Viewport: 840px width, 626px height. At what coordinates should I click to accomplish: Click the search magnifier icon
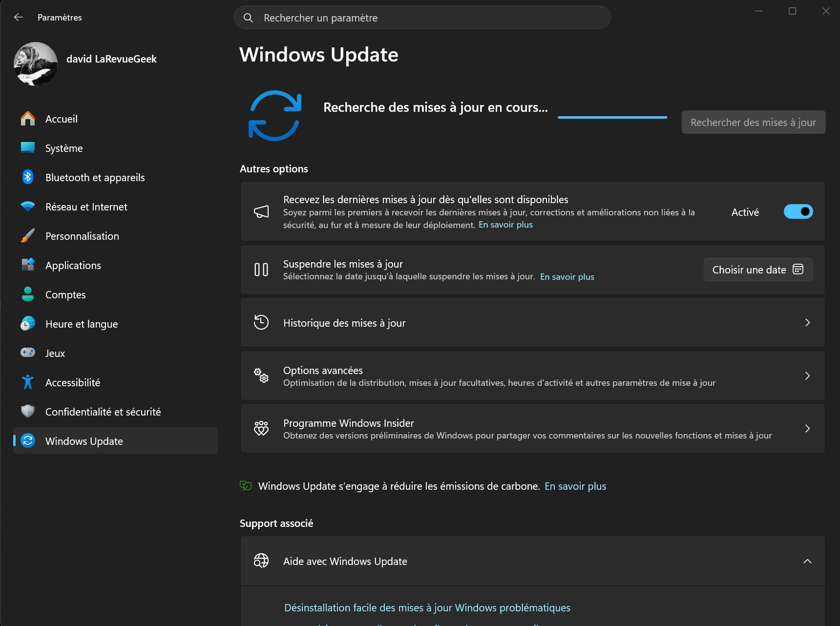point(248,18)
